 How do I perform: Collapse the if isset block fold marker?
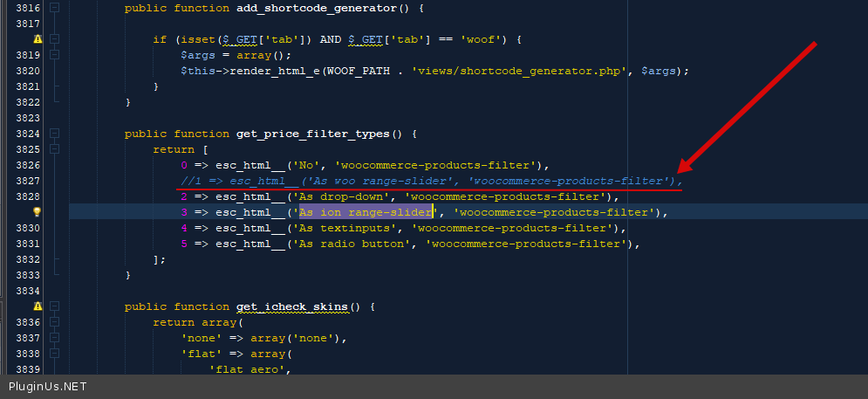coord(55,39)
